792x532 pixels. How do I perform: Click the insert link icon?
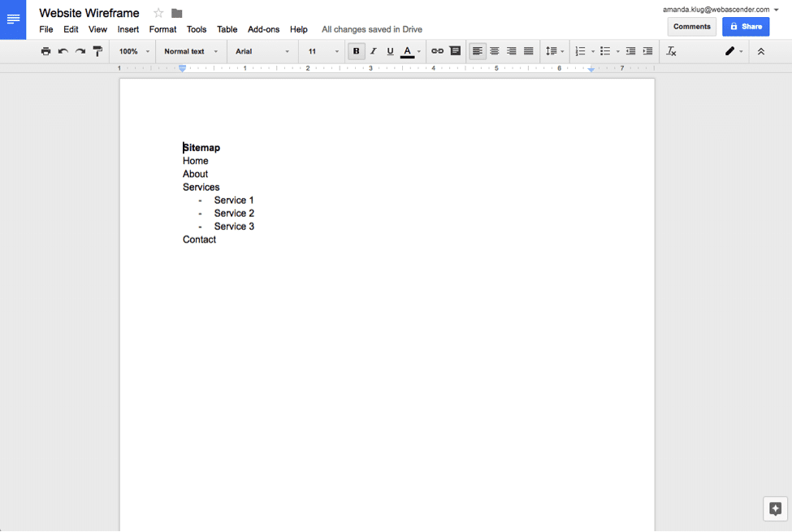click(437, 51)
